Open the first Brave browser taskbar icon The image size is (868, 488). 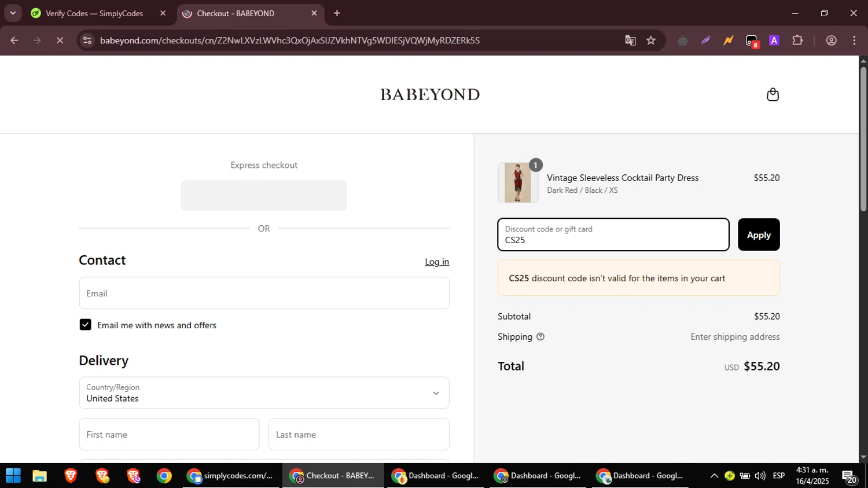(71, 476)
